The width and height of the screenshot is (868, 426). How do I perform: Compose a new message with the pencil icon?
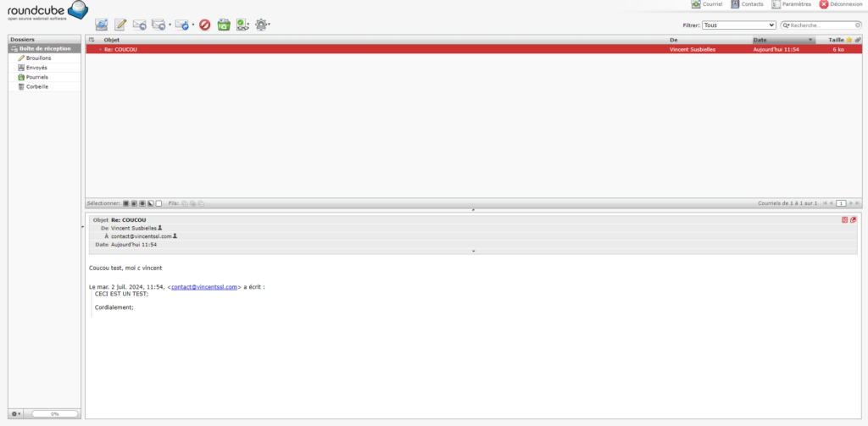click(x=121, y=25)
